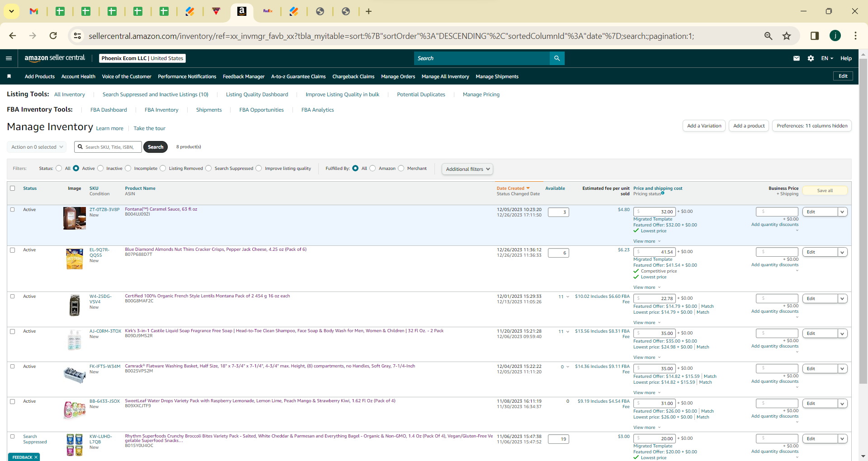Sort by the Date Created column

click(x=513, y=188)
